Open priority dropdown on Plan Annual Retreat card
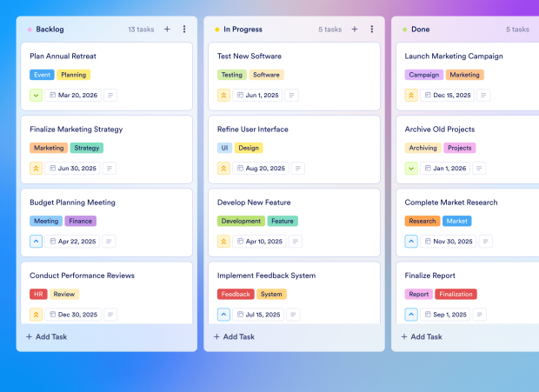The image size is (539, 392). click(36, 96)
